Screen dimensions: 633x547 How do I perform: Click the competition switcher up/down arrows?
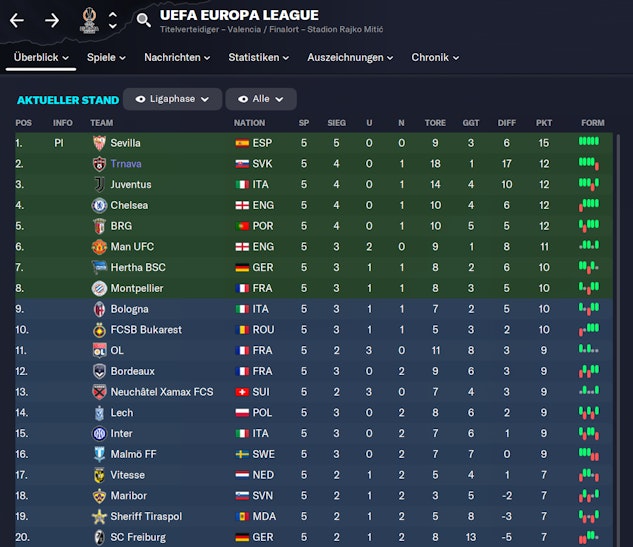[x=113, y=20]
